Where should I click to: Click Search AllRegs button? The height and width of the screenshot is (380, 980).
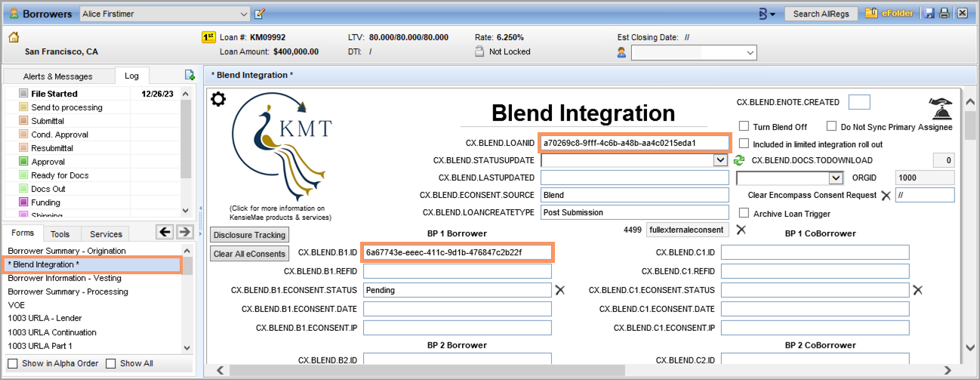point(821,14)
